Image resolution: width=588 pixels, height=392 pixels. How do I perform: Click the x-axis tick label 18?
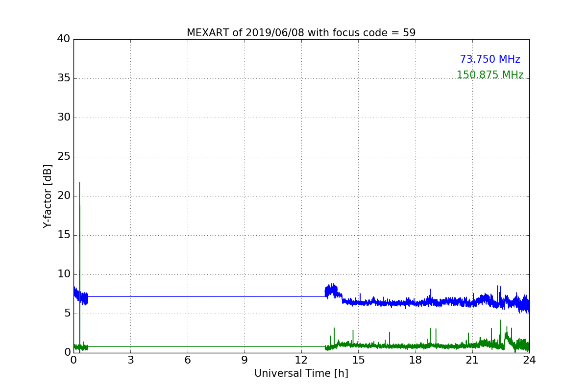tap(415, 360)
